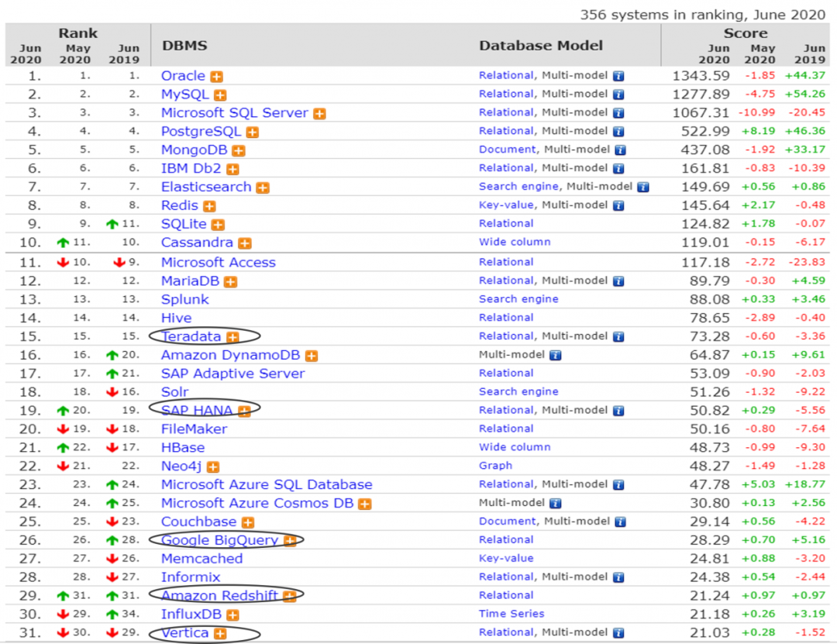Image resolution: width=837 pixels, height=644 pixels.
Task: Click the Wide column link in Cassandra row
Action: click(x=515, y=243)
